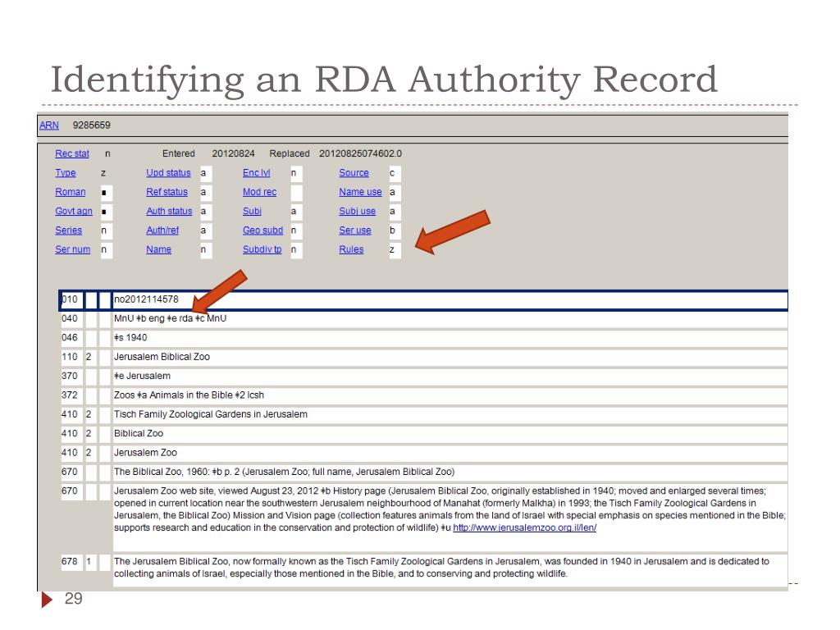Click the Govt agn value box
Screen dimensions: 840x630
click(106, 212)
